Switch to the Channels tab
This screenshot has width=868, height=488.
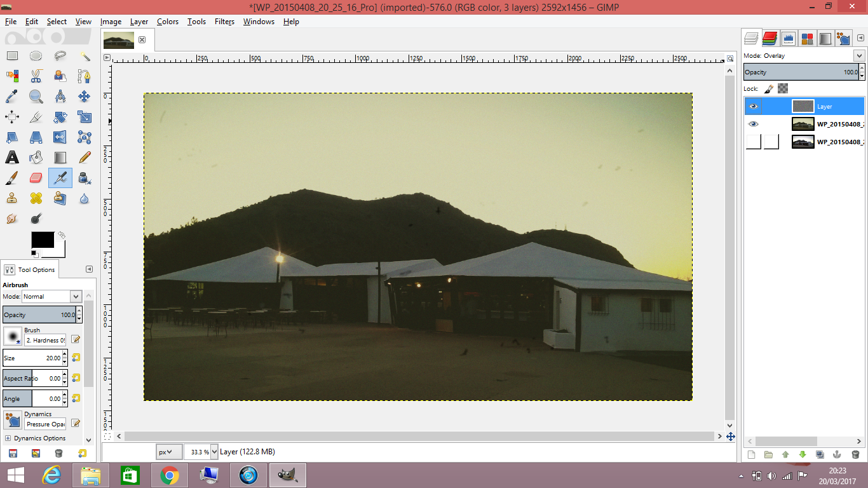click(770, 38)
